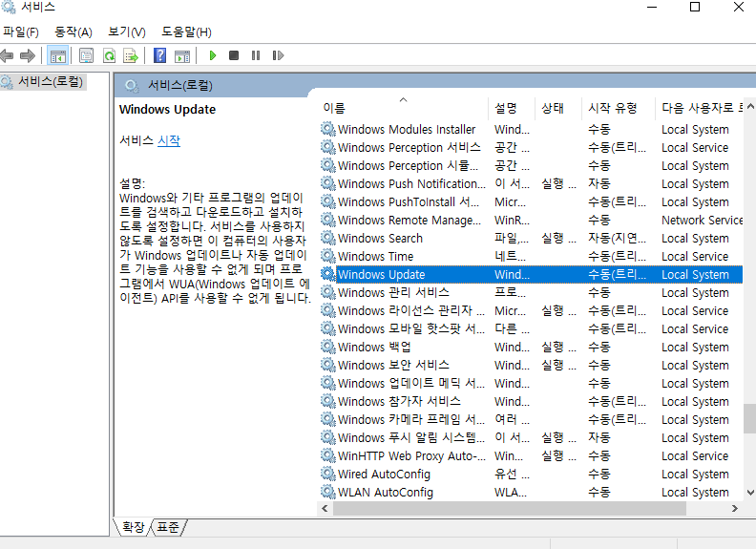Click the gear icon of WLAN AutoConfig
The image size is (756, 549).
(328, 492)
